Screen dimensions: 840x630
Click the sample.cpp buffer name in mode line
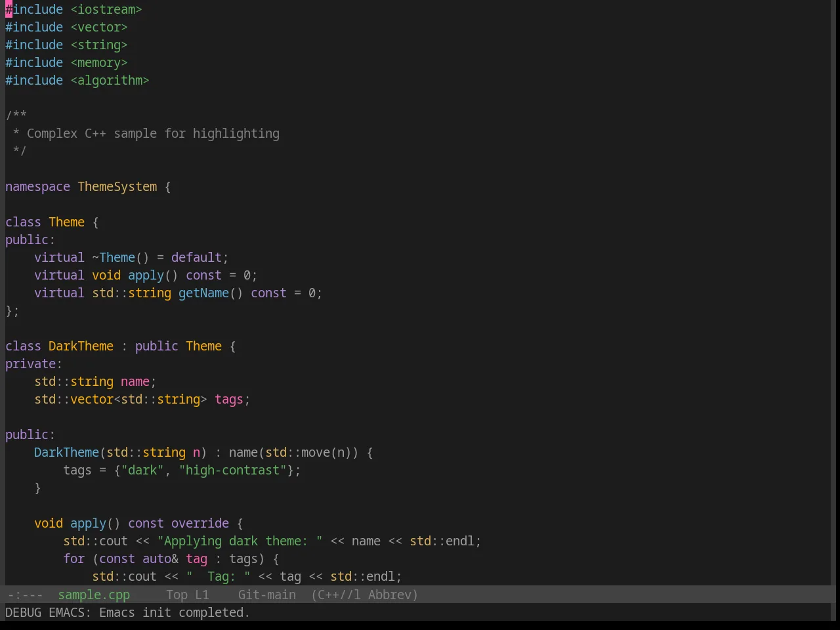point(94,595)
